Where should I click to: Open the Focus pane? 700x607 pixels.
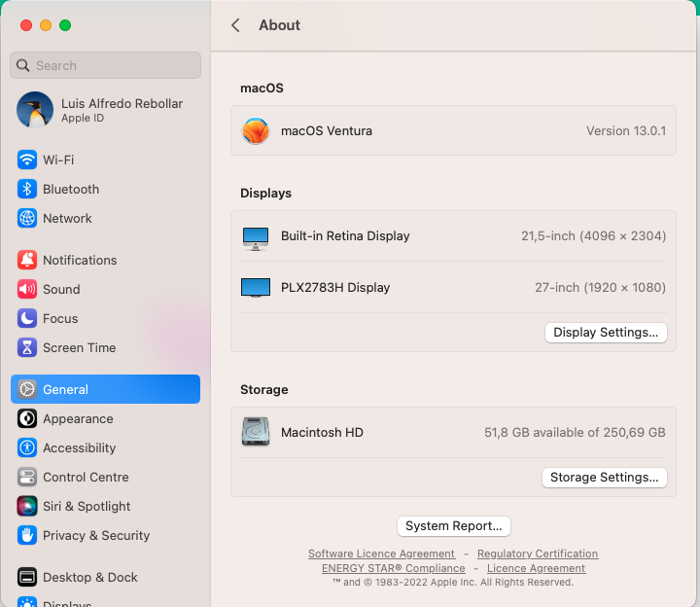60,318
